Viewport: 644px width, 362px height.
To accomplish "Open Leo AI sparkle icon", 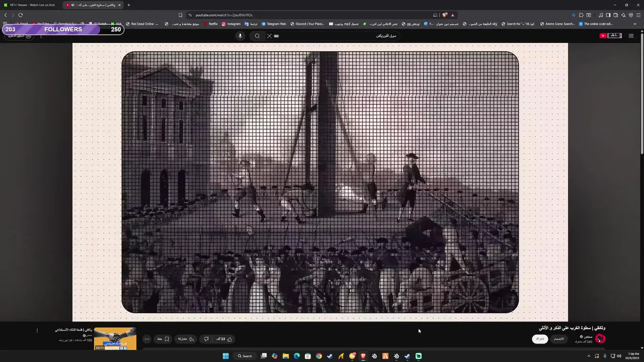I will (623, 15).
